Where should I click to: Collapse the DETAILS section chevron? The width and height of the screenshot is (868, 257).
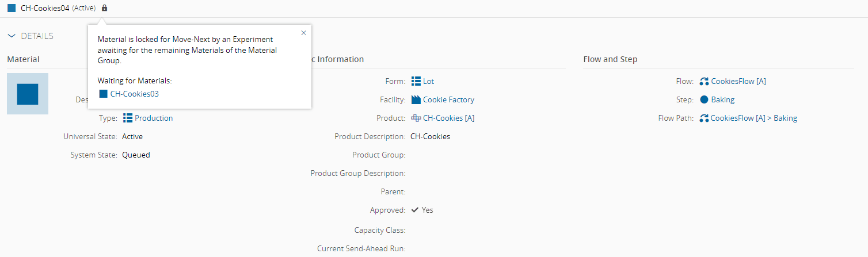pyautogui.click(x=12, y=36)
